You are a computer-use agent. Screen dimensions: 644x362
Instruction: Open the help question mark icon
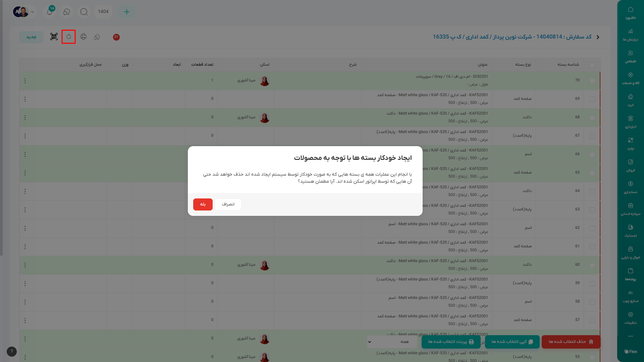pyautogui.click(x=12, y=351)
